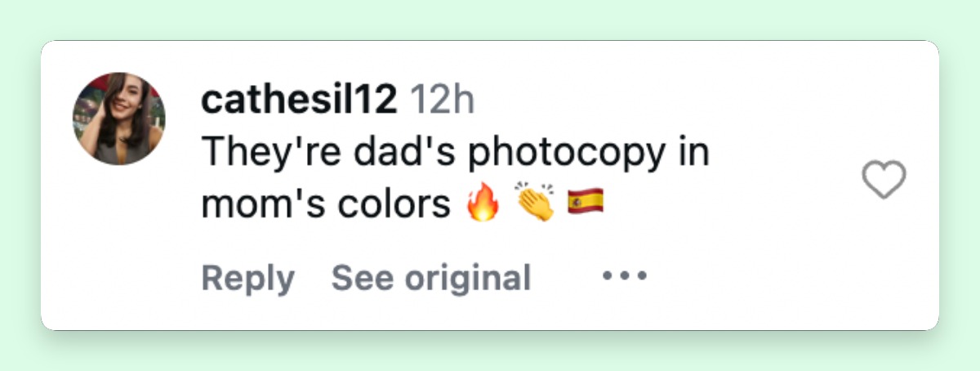Click the 12h timestamp
This screenshot has width=980, height=371.
pos(442,101)
